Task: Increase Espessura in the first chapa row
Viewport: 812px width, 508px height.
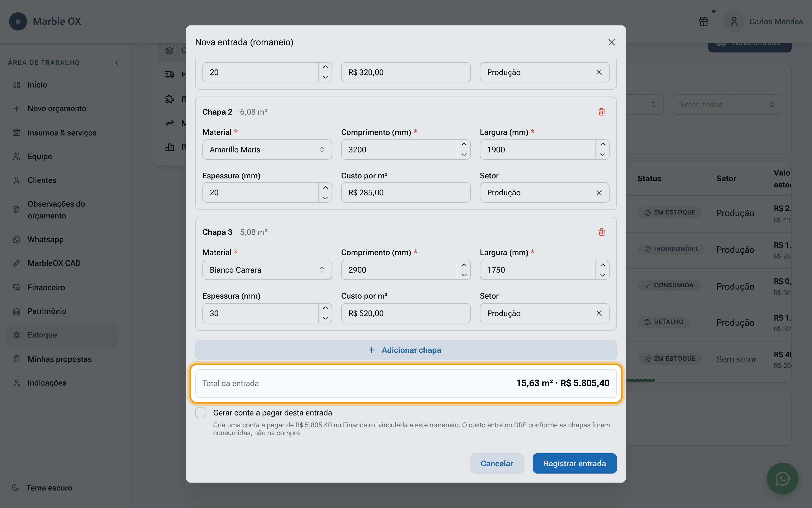Action: tap(325, 67)
